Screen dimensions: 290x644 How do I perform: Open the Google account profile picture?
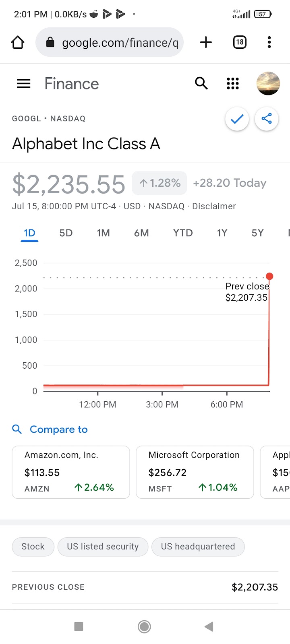pyautogui.click(x=268, y=83)
